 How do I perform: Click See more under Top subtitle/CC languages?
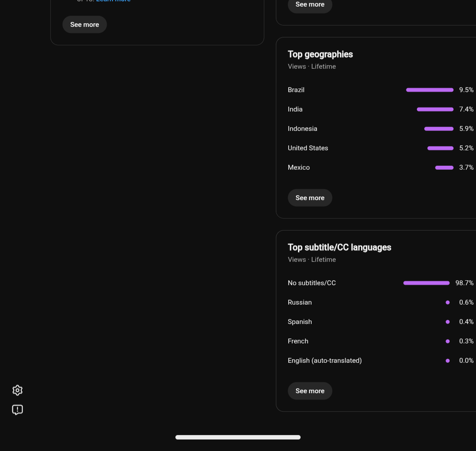[310, 391]
